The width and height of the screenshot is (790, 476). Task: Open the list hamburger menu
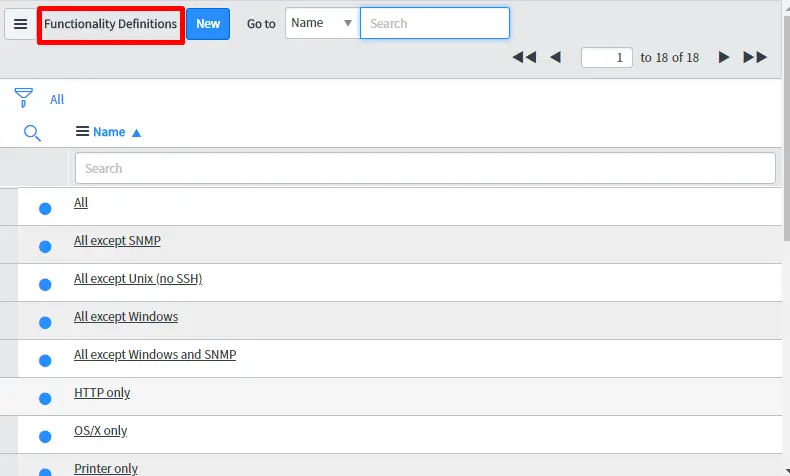(x=20, y=24)
